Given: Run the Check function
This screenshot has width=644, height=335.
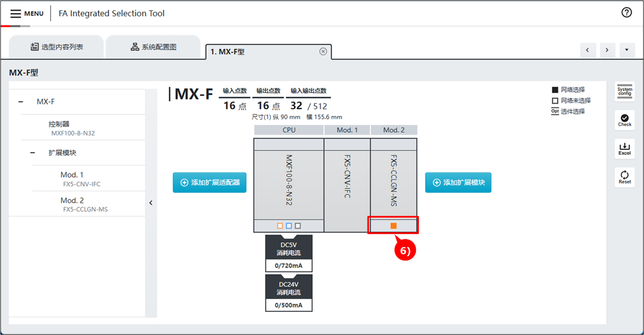Looking at the screenshot, I should click(x=624, y=120).
